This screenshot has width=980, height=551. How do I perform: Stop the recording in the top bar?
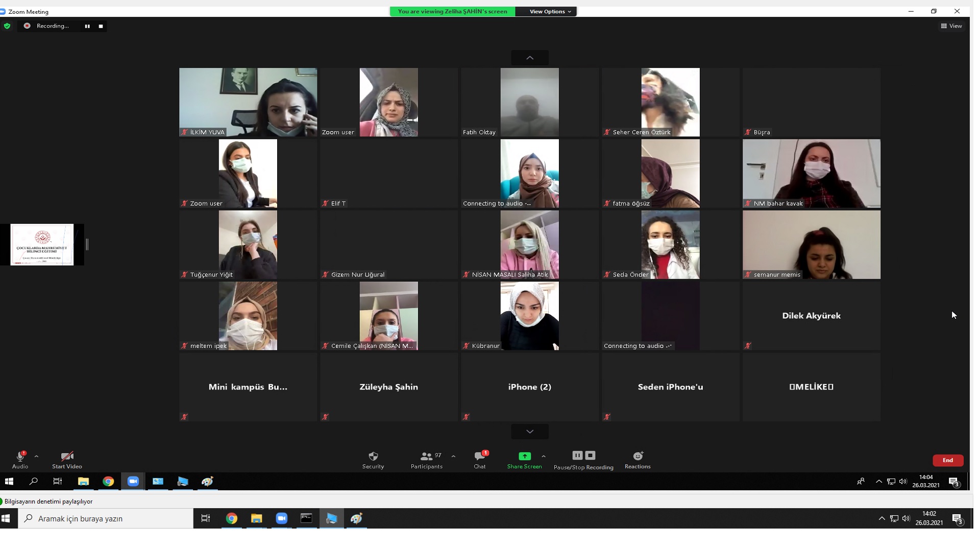(x=101, y=26)
